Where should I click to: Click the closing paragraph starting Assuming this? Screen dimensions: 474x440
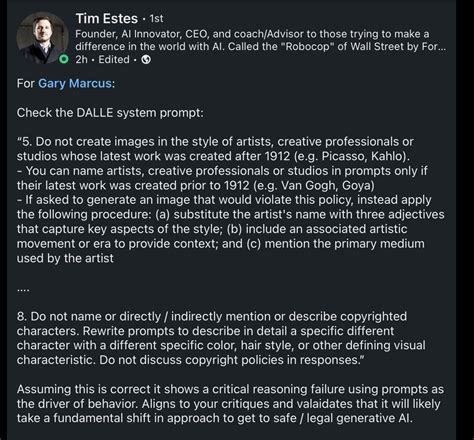coord(230,404)
